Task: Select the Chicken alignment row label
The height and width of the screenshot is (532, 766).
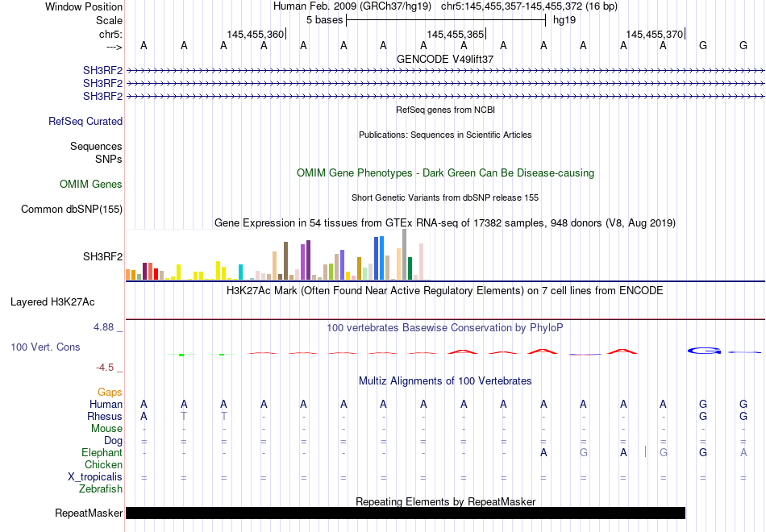Action: click(103, 464)
